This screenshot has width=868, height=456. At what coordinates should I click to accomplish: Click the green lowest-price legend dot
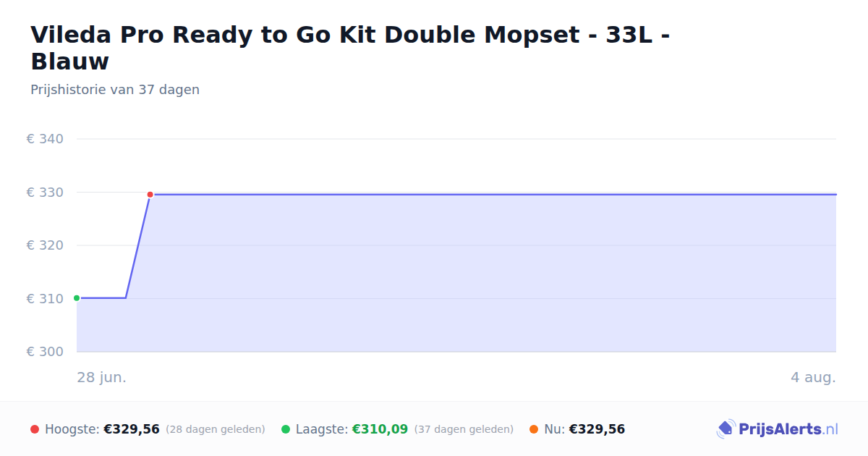[x=286, y=429]
